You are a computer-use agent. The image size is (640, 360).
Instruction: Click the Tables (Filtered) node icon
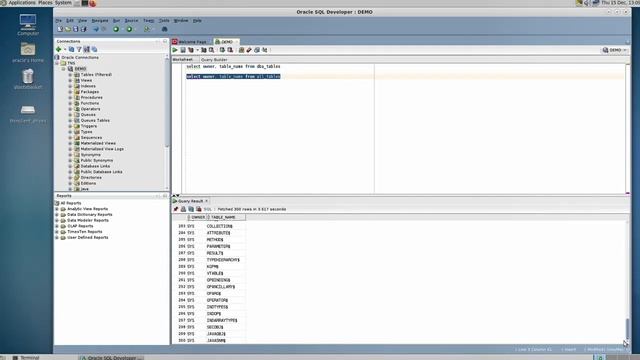(77, 75)
